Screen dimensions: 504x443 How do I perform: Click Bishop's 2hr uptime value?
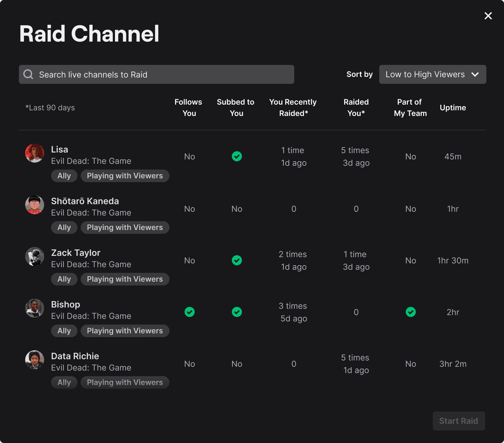(x=453, y=312)
